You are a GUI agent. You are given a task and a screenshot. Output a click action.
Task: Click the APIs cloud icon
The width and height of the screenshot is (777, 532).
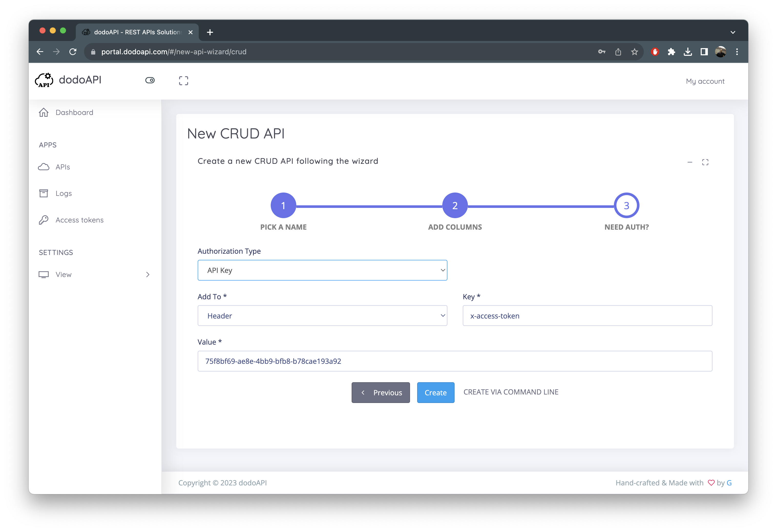point(44,167)
